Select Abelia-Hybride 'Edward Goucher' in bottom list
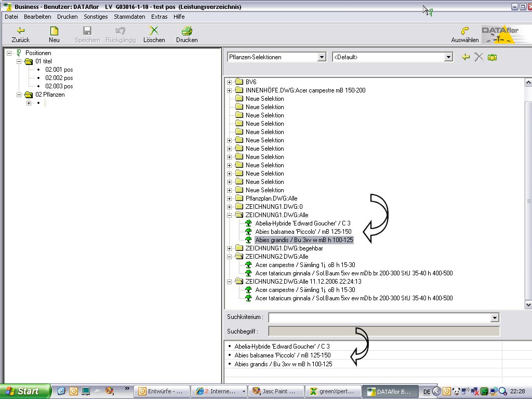This screenshot has width=532, height=399. 282,347
